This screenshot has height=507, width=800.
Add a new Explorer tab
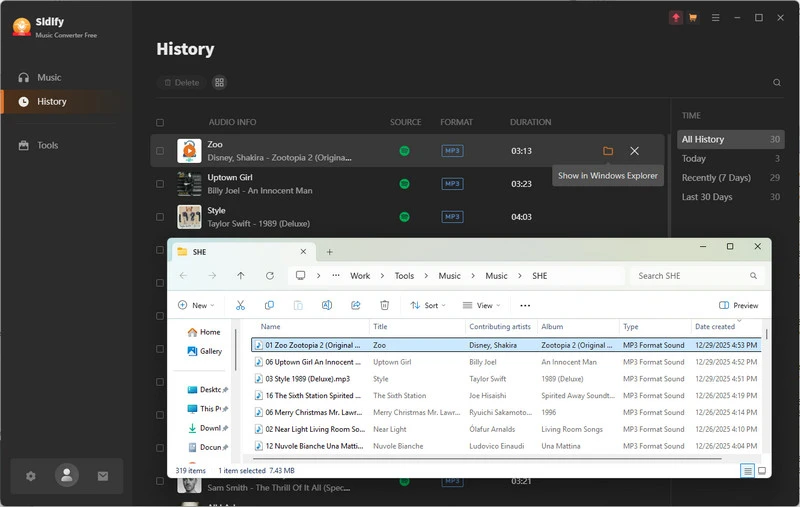pyautogui.click(x=330, y=252)
